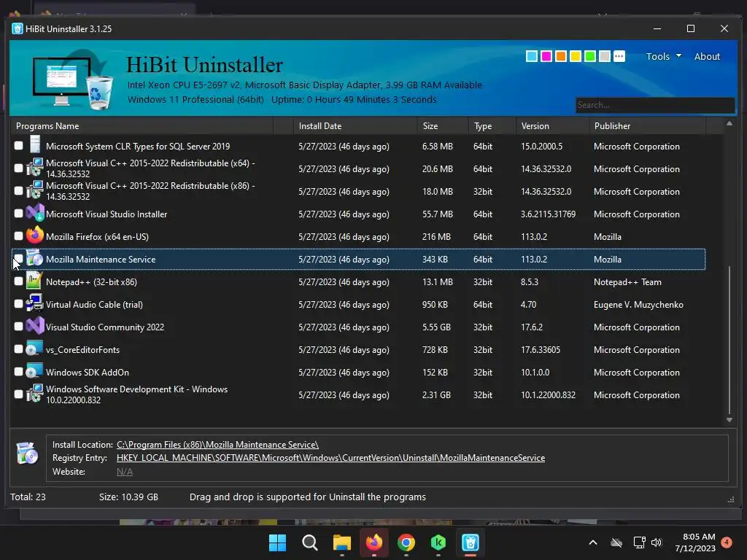Click the HiBit Uninstaller logo in header
This screenshot has width=747, height=560.
click(x=72, y=81)
